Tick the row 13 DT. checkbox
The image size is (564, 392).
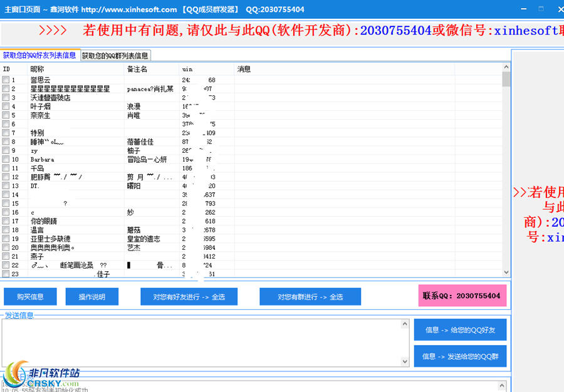pyautogui.click(x=6, y=185)
